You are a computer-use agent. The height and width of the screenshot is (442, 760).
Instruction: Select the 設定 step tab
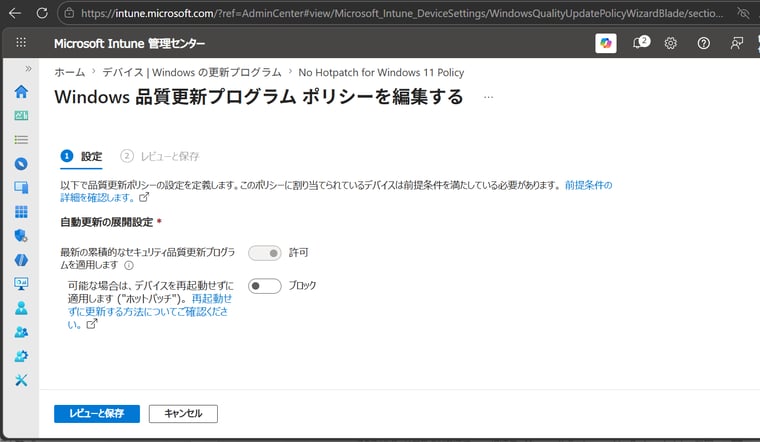[81, 157]
